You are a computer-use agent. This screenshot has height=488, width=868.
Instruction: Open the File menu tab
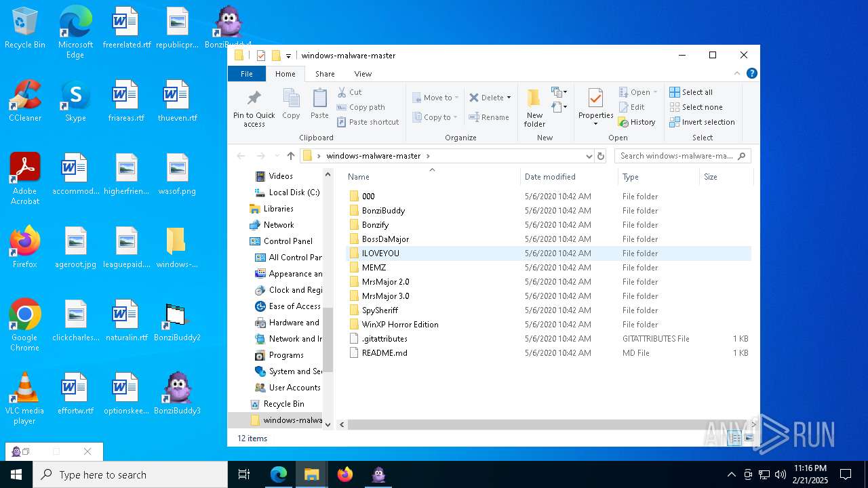pos(247,74)
